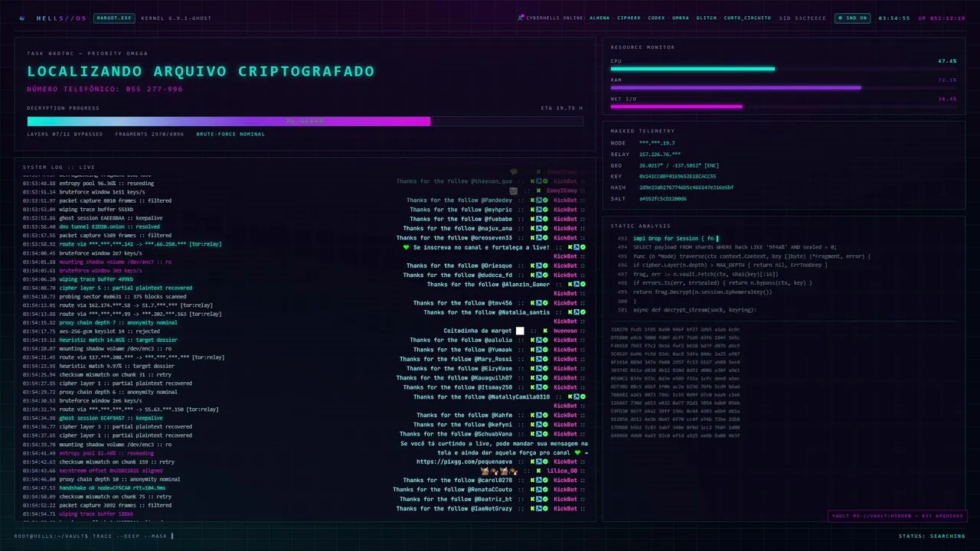This screenshot has height=551, width=980.
Task: Click green heart before 'Se inscreva no canal'
Action: point(407,247)
